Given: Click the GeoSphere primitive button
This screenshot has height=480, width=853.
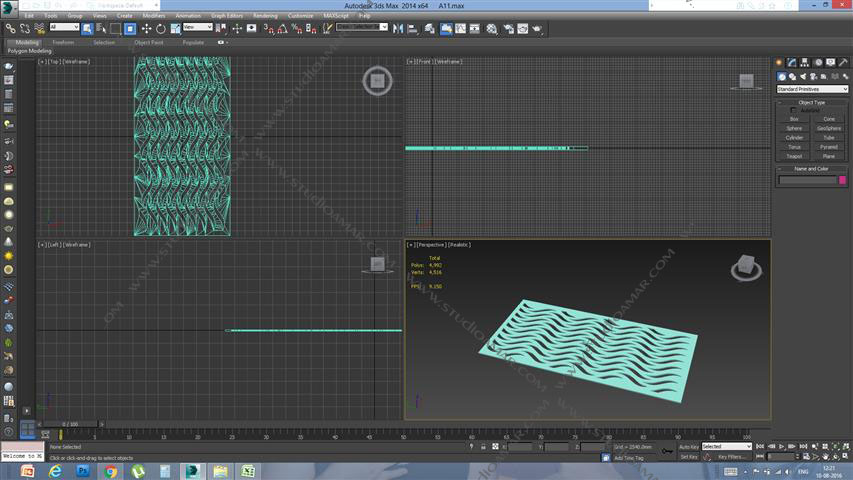Looking at the screenshot, I should (829, 128).
